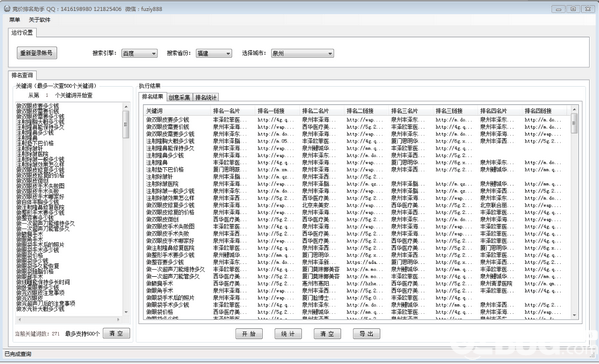Select the 排名查询 tab
599x364 pixels.
[x=22, y=75]
